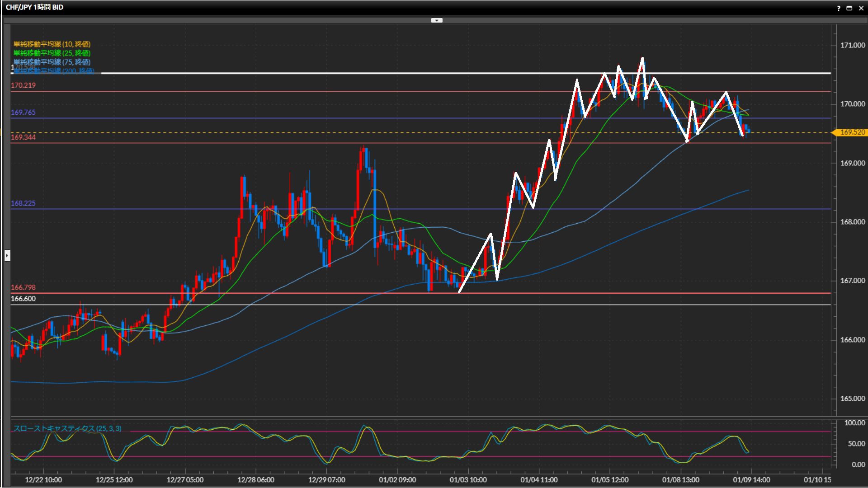Select the 10-period moving average label
Screen dimensions: 868x488
52,44
